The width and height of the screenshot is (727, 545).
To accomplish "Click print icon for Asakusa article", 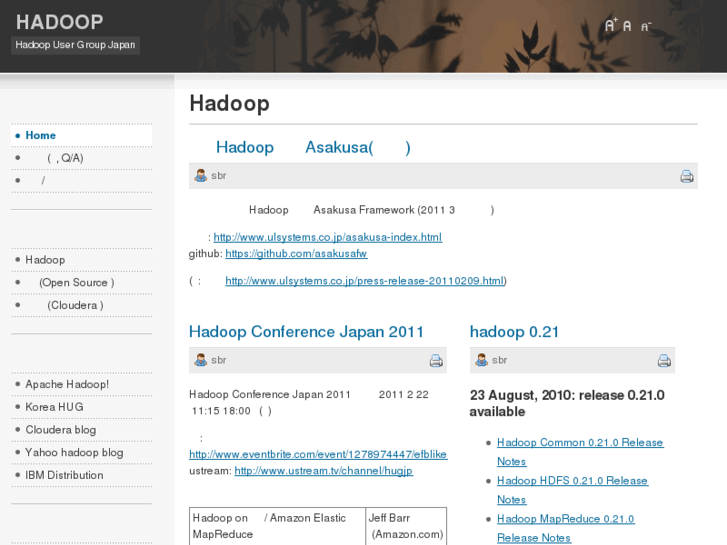I will [687, 176].
